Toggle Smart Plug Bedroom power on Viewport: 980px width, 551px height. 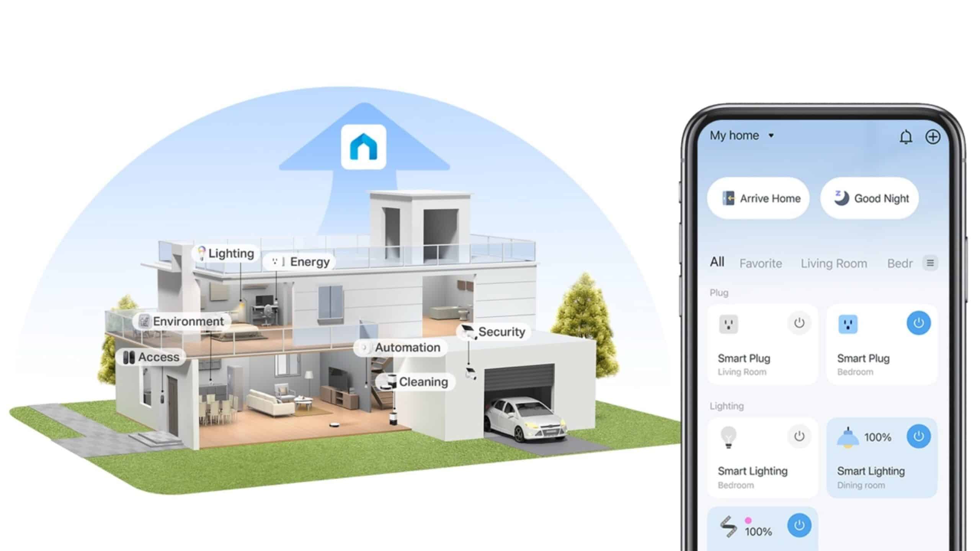(920, 323)
